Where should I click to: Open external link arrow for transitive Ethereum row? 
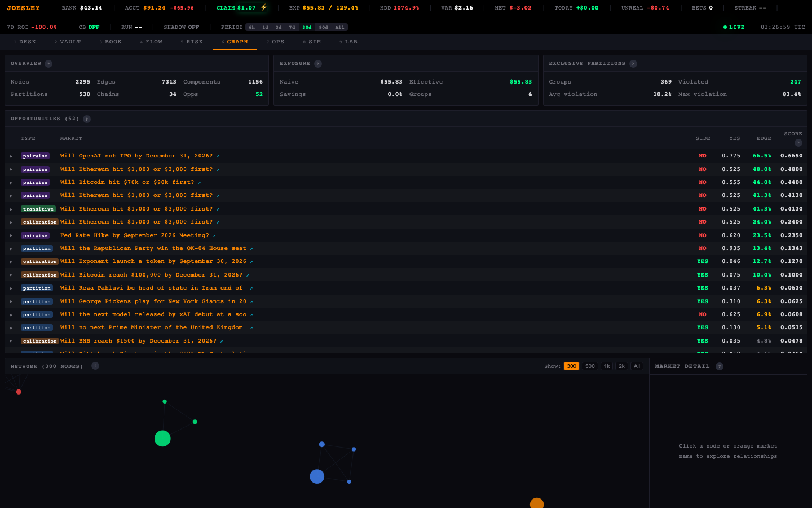(218, 209)
